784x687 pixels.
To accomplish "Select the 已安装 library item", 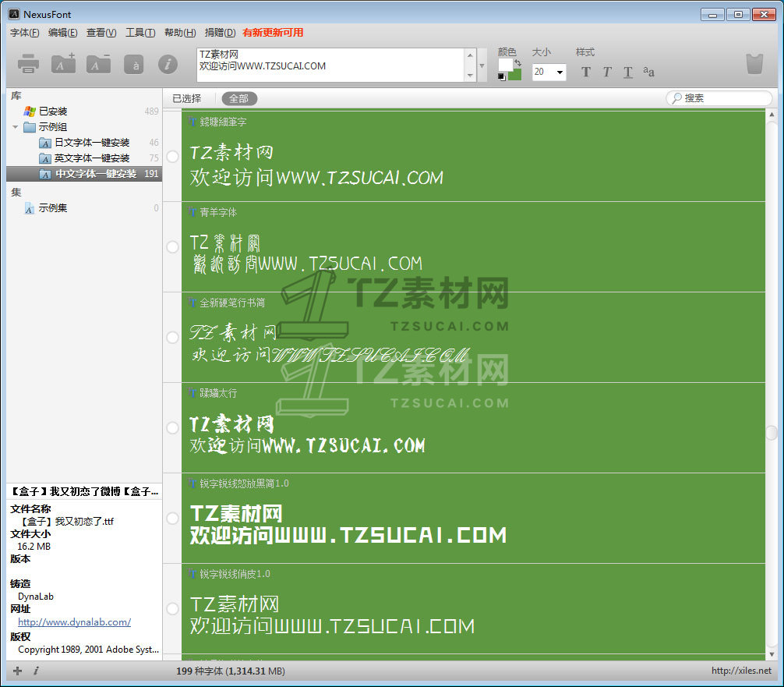I will 52,111.
